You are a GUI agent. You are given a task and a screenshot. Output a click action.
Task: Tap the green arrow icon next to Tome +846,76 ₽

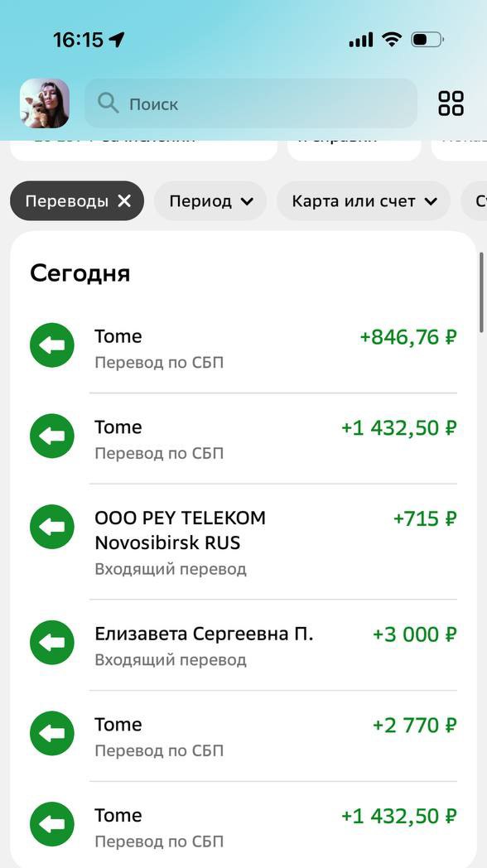[52, 345]
